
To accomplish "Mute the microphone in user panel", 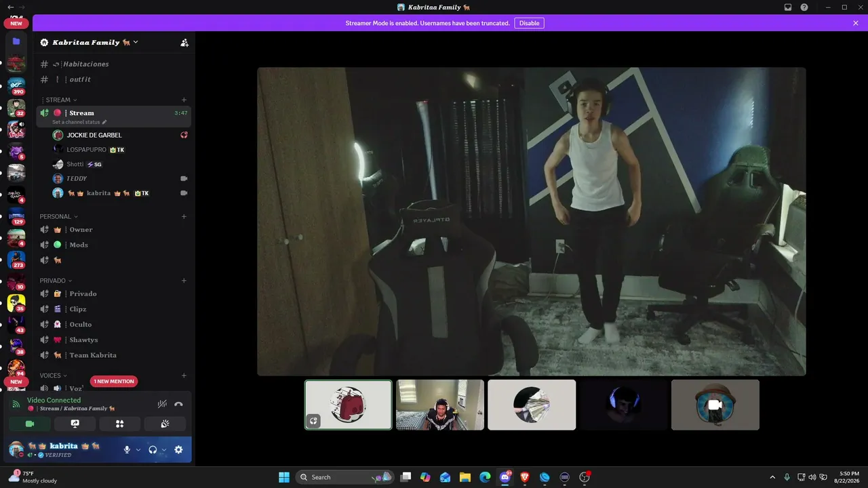I will point(127,449).
